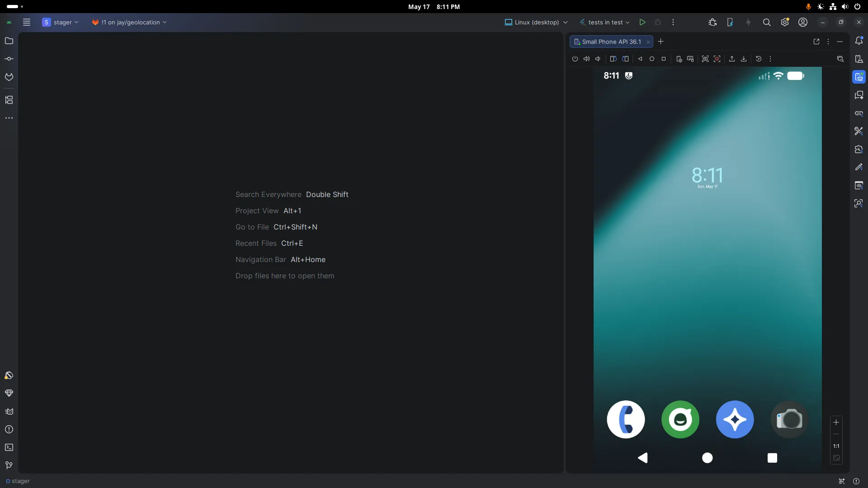Open the Linux (desktop) device selector
The image size is (868, 488).
click(x=536, y=22)
